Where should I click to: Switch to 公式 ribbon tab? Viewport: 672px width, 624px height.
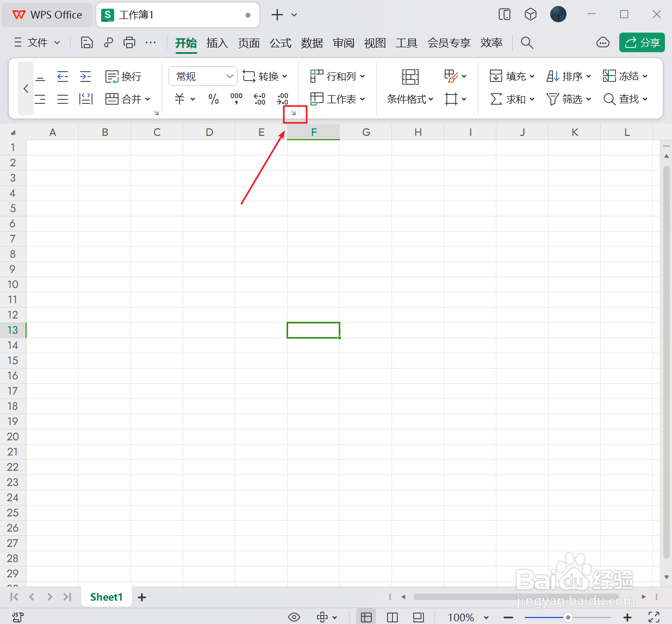pos(280,42)
